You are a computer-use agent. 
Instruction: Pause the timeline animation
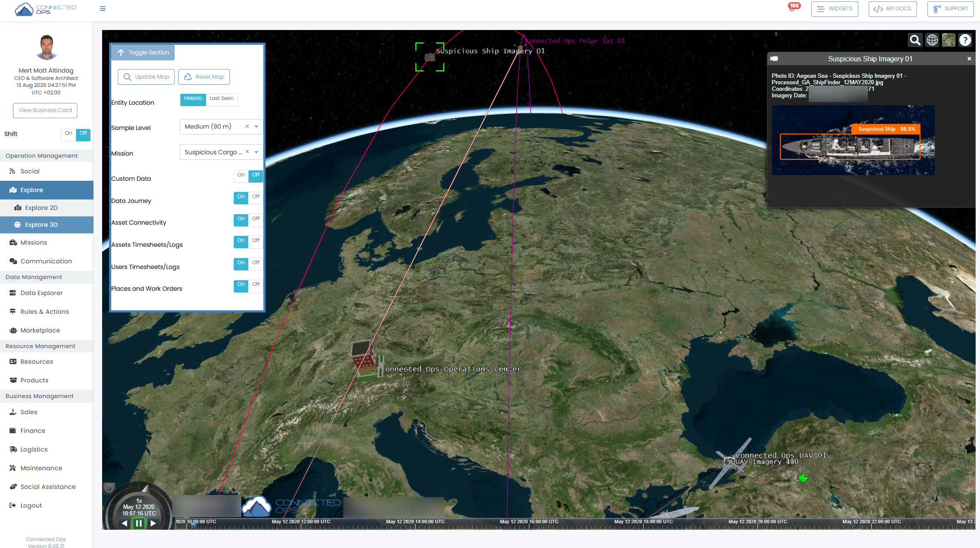139,523
